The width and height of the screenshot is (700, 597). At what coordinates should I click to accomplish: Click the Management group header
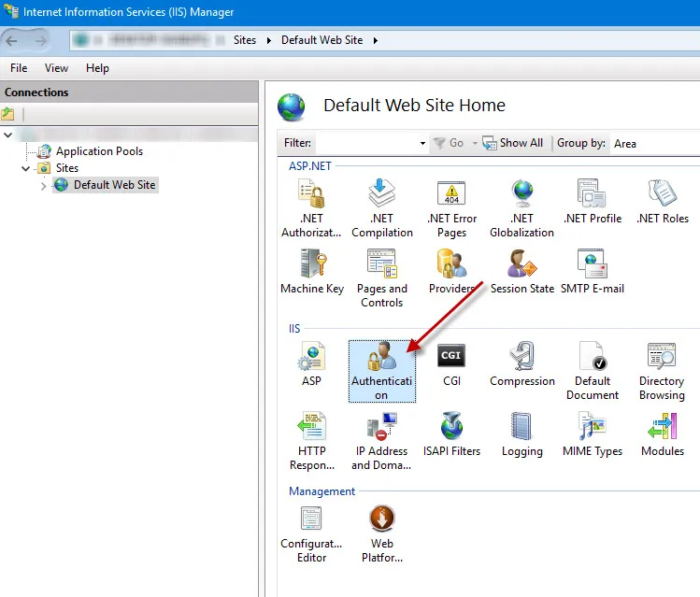pos(321,491)
